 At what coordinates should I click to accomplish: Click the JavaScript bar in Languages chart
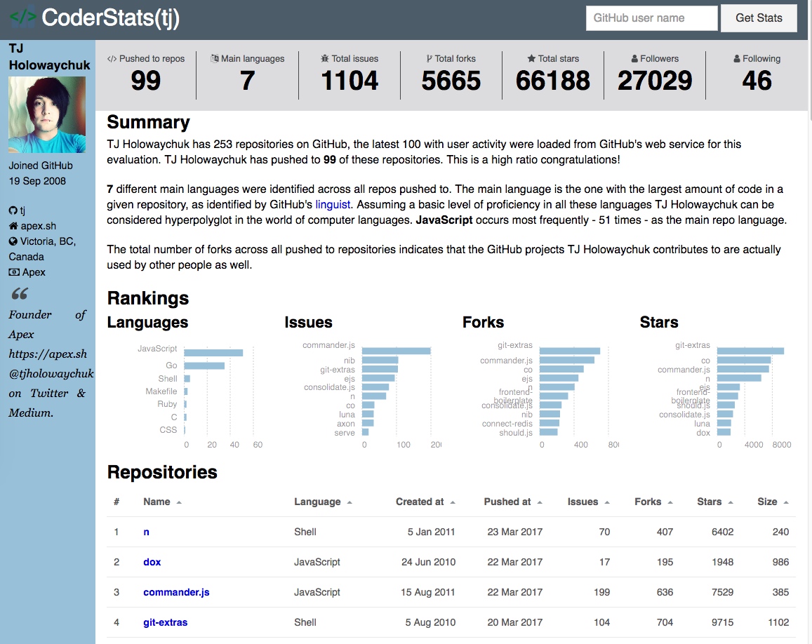click(x=213, y=353)
